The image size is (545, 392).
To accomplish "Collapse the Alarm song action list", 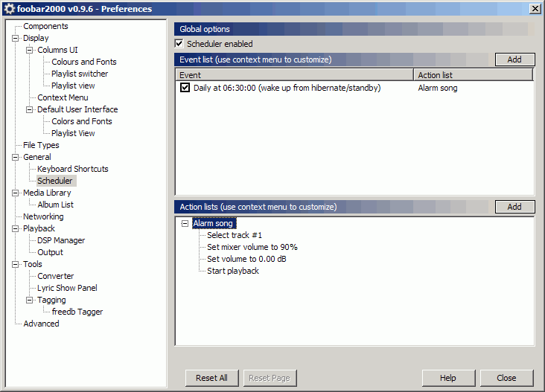I will [x=185, y=223].
